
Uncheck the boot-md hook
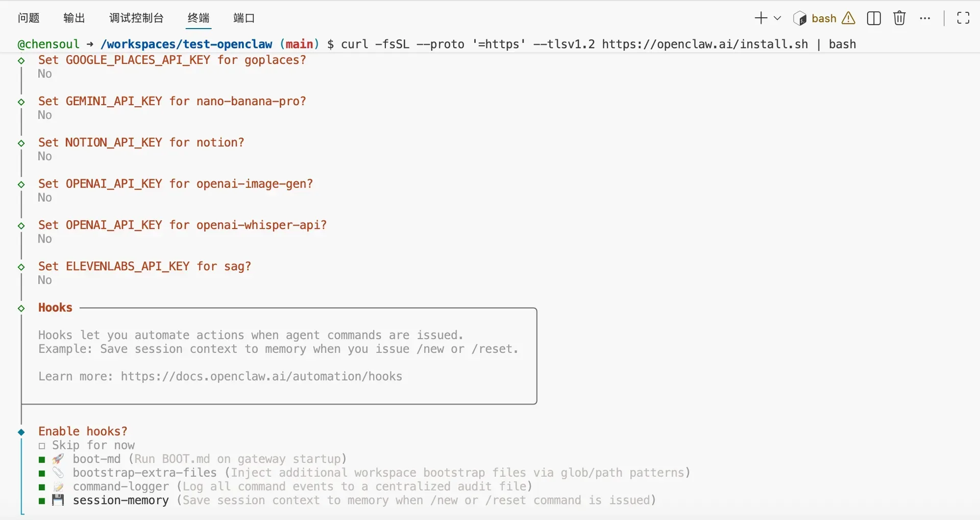coord(42,460)
